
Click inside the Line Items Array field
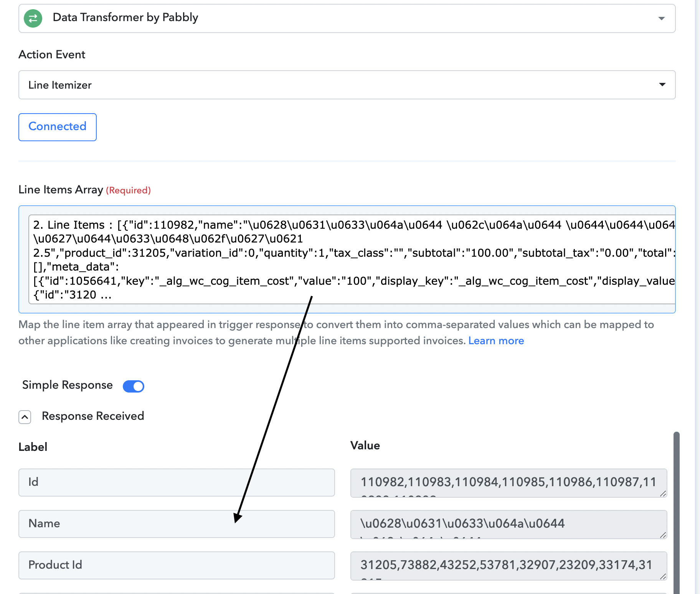(x=347, y=259)
